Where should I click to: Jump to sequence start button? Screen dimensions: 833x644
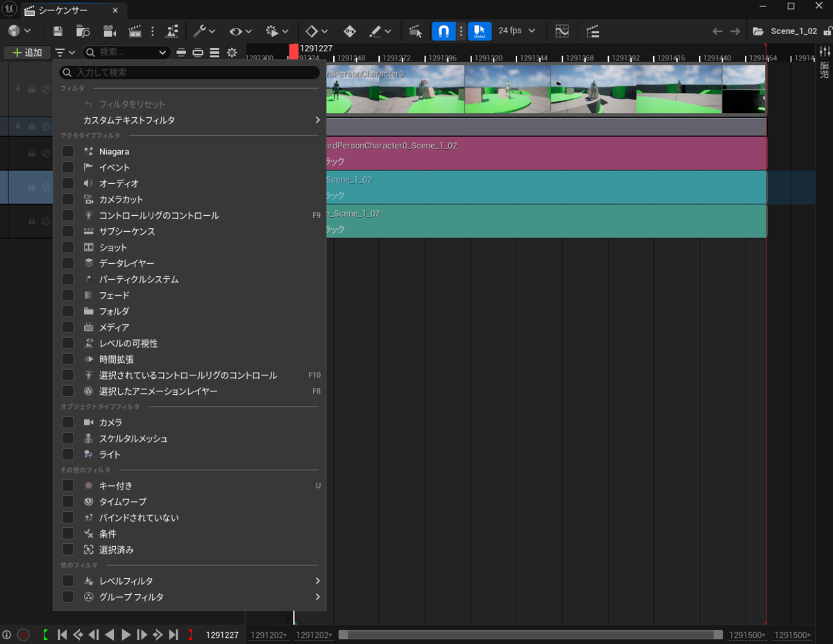tap(62, 634)
